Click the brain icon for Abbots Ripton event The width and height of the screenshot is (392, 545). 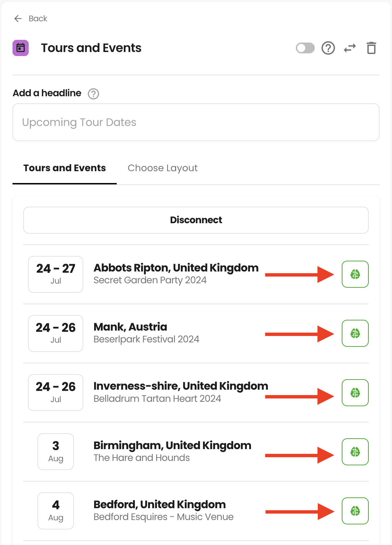[x=355, y=274]
